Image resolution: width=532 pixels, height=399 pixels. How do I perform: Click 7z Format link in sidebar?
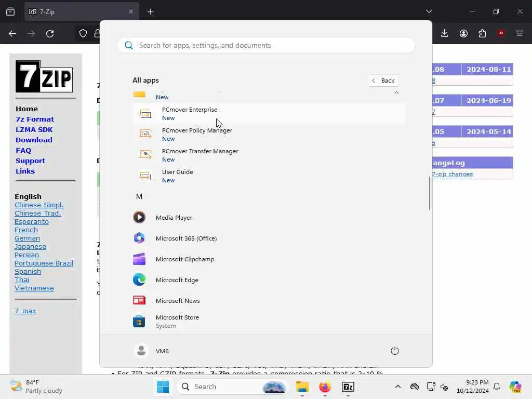click(x=35, y=119)
